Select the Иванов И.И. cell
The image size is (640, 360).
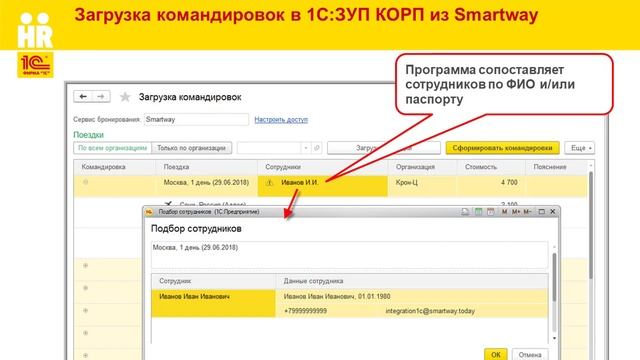[x=323, y=186]
